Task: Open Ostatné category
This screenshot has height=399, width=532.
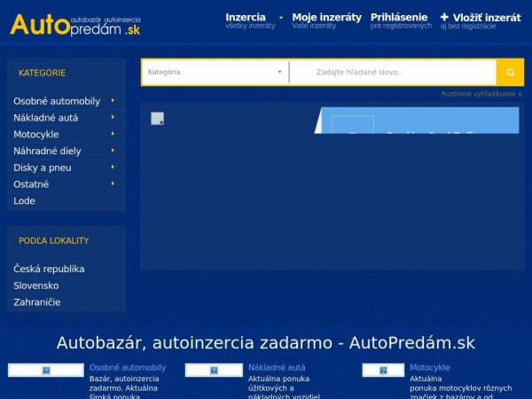Action: (31, 184)
